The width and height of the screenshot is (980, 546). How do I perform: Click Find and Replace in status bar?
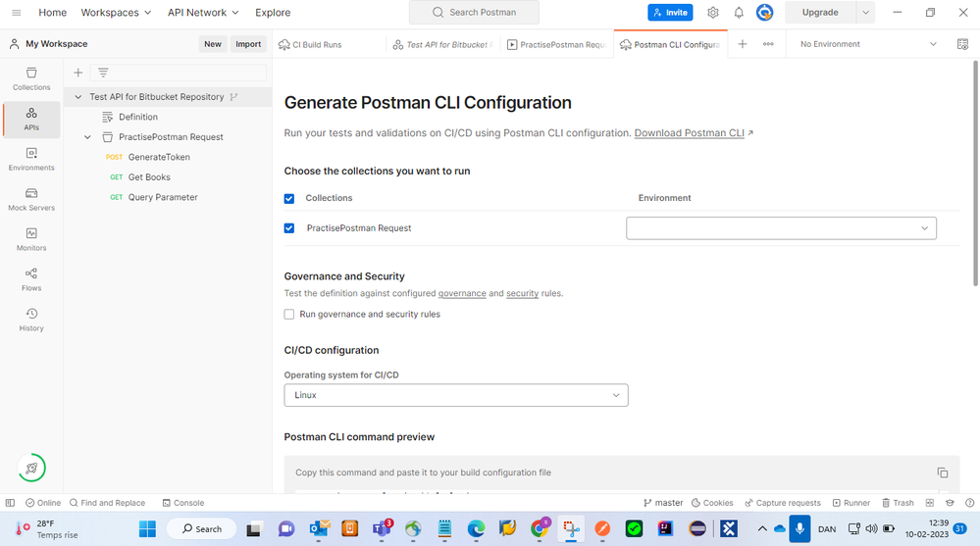[107, 503]
